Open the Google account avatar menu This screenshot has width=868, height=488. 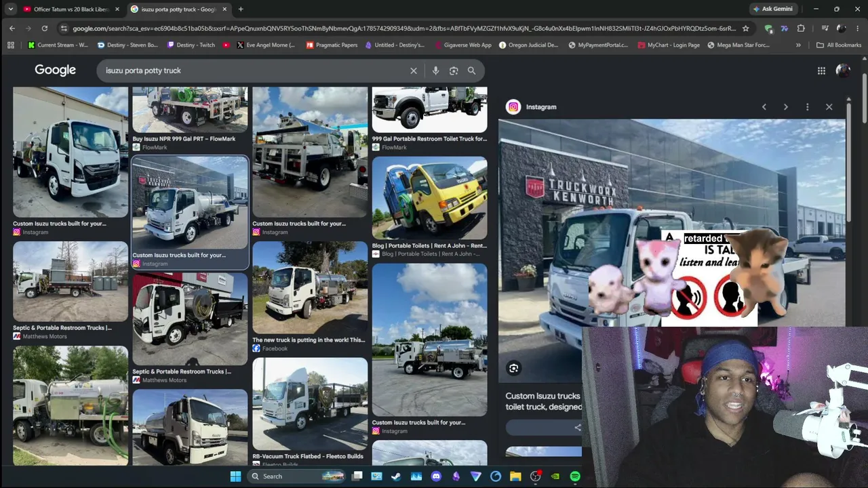click(843, 70)
